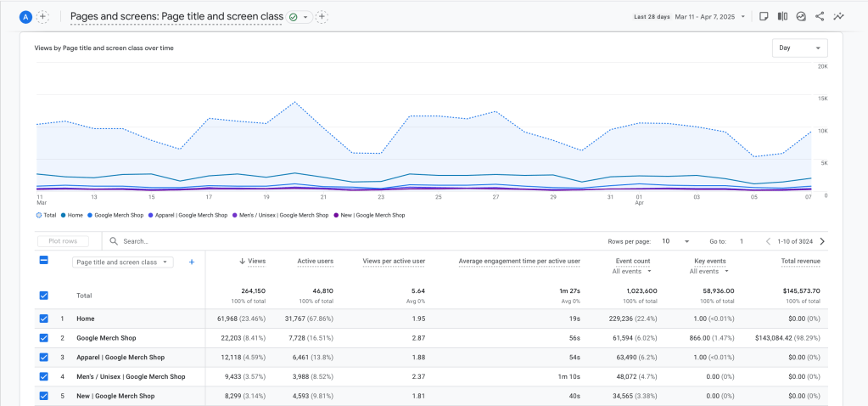Screen dimensions: 868x406
Task: Toggle the Apparel | Google Merch Shop row checkbox
Action: [x=44, y=358]
